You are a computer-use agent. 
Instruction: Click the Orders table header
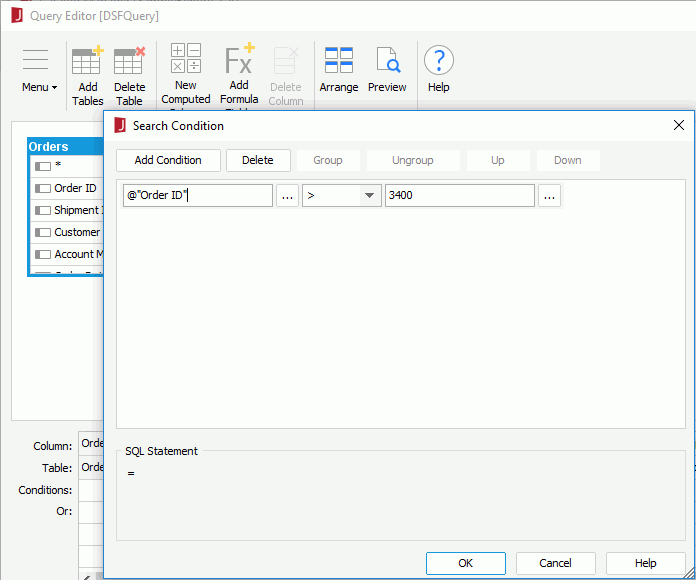point(66,146)
